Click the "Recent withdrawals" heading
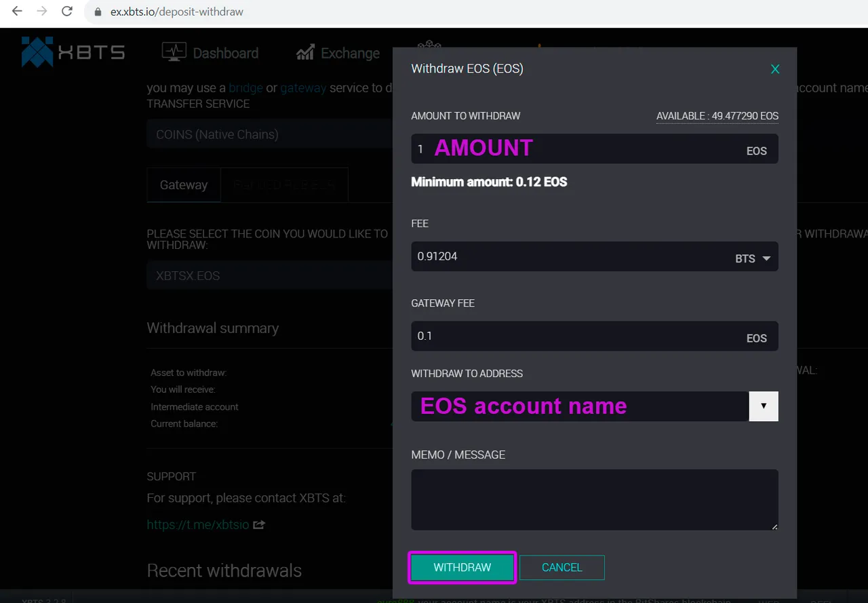 coord(224,570)
